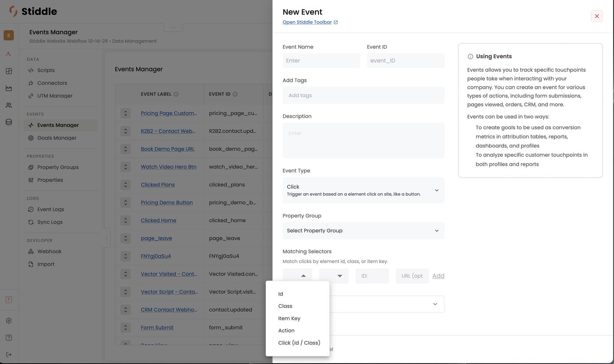The image size is (614, 364).
Task: Click the Event ID input field
Action: click(406, 60)
